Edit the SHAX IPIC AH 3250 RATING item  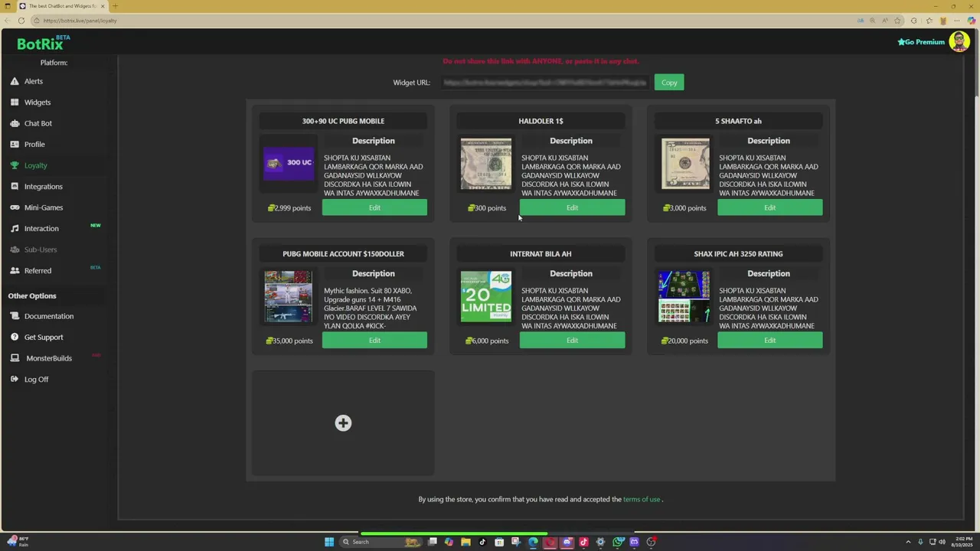coord(769,341)
